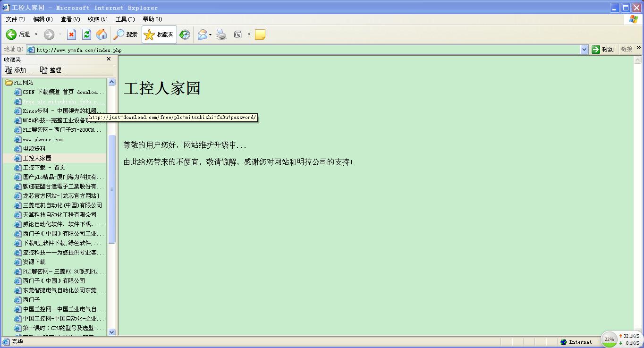Open the Search (搜索) toolbar button
This screenshot has height=348, width=644.
point(126,34)
